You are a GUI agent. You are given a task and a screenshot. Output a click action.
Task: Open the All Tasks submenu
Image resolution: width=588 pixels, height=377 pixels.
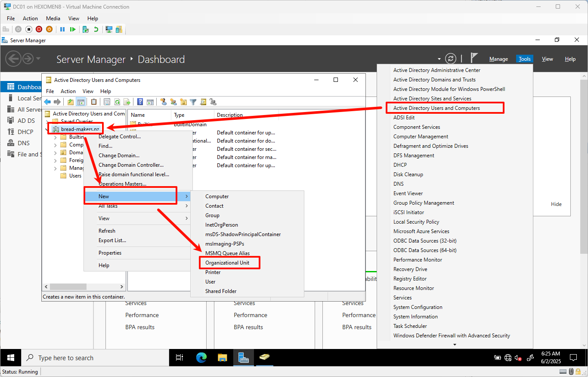(137, 206)
